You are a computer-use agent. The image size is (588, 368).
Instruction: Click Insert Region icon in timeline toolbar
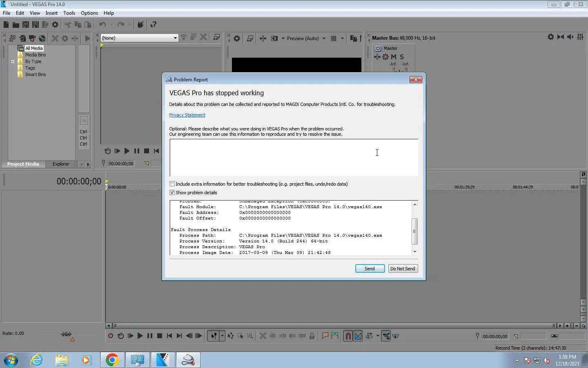point(335,336)
